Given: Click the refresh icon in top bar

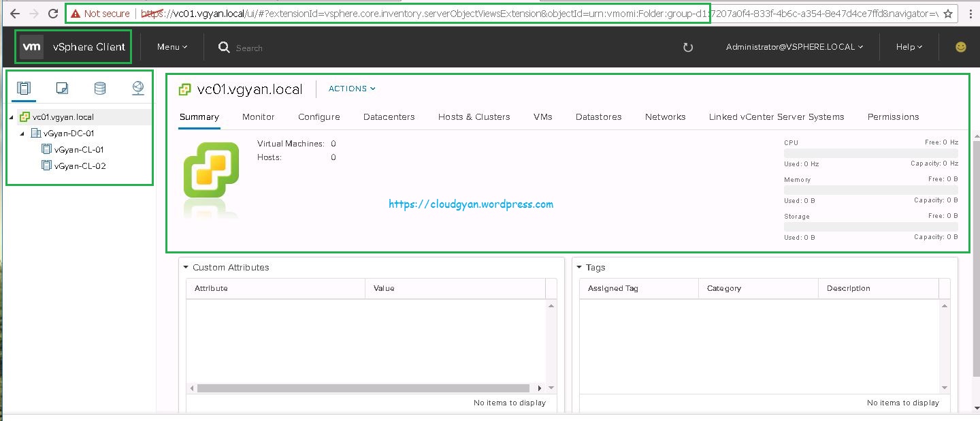Looking at the screenshot, I should pyautogui.click(x=687, y=47).
